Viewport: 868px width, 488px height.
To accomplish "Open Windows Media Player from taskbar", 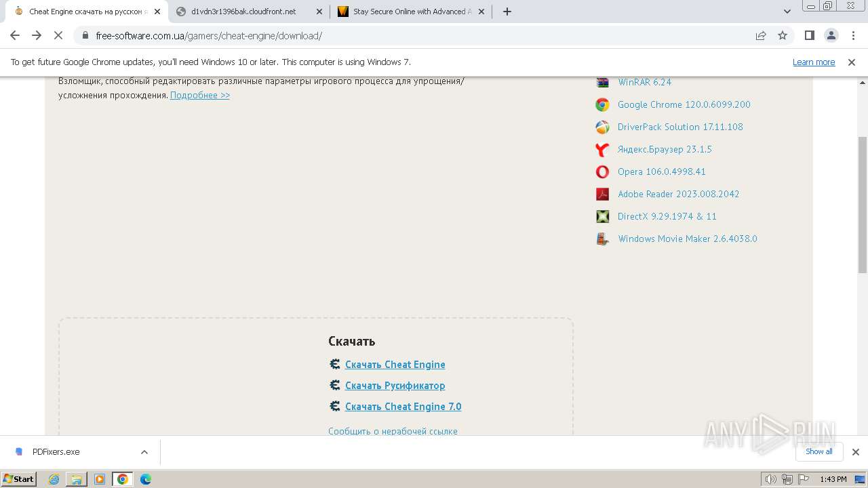I will click(x=100, y=479).
